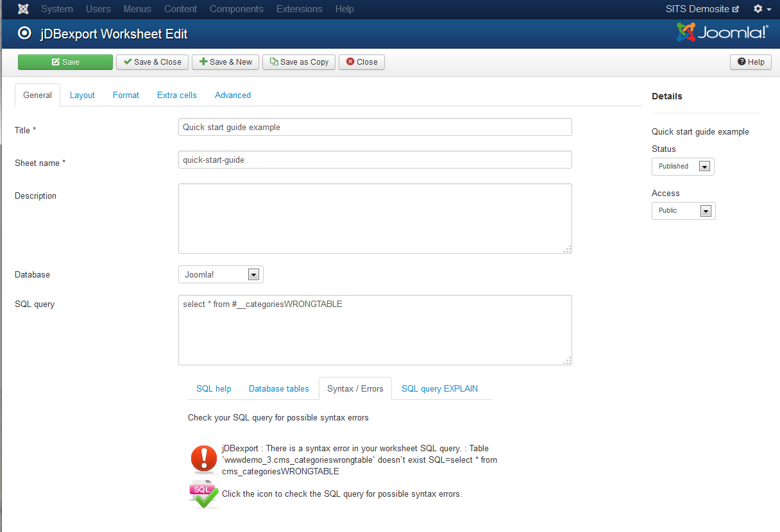The image size is (780, 532).
Task: Click Save & Close button
Action: click(x=153, y=62)
